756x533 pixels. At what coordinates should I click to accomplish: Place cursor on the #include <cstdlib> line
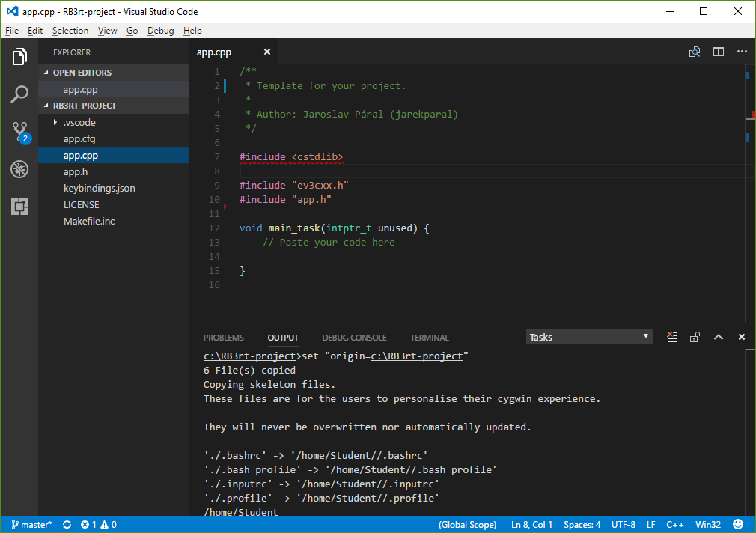291,156
